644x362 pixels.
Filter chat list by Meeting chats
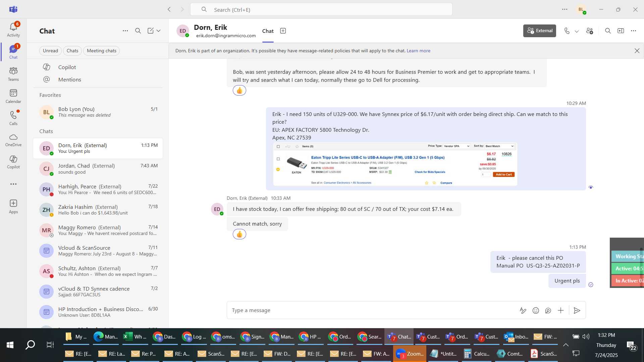point(102,51)
